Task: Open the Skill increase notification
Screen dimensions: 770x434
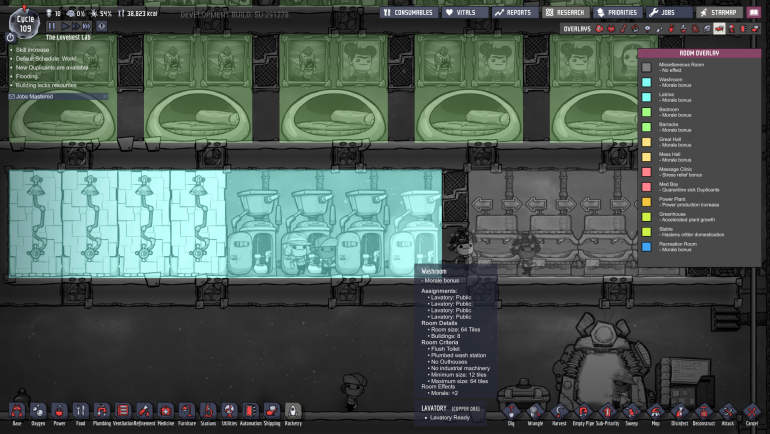Action: (32, 50)
